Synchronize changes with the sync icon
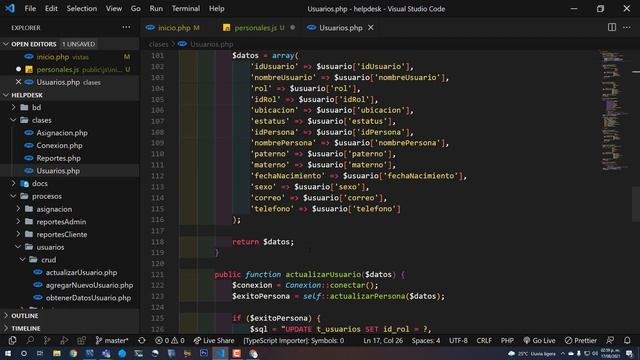The width and height of the screenshot is (640, 360). click(x=142, y=340)
